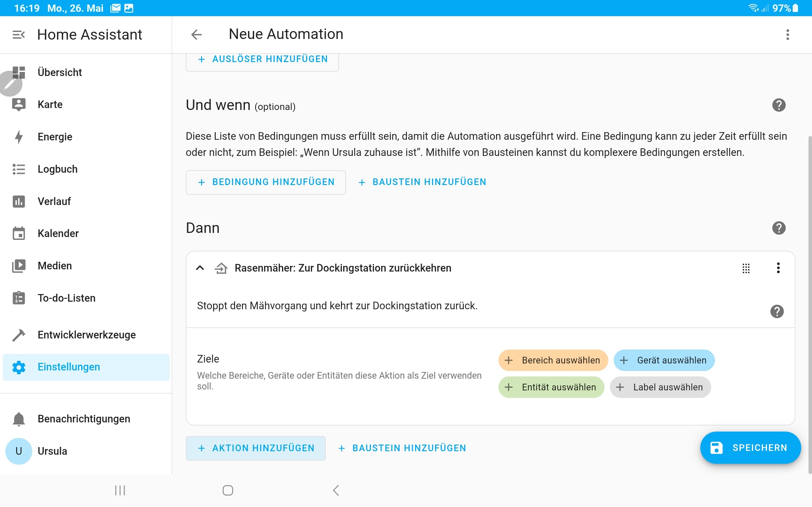Open the automation overflow menu at top right
Image resolution: width=812 pixels, height=507 pixels.
point(788,35)
